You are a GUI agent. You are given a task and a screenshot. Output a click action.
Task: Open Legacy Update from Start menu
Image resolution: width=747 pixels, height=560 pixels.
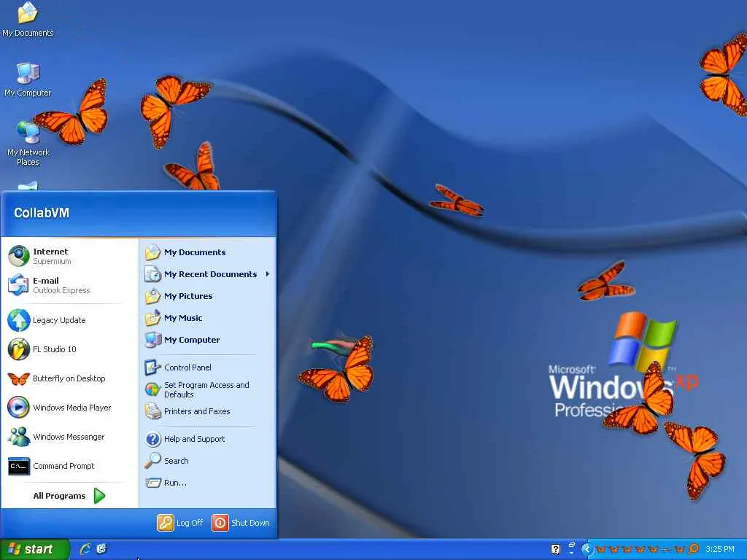pyautogui.click(x=70, y=320)
